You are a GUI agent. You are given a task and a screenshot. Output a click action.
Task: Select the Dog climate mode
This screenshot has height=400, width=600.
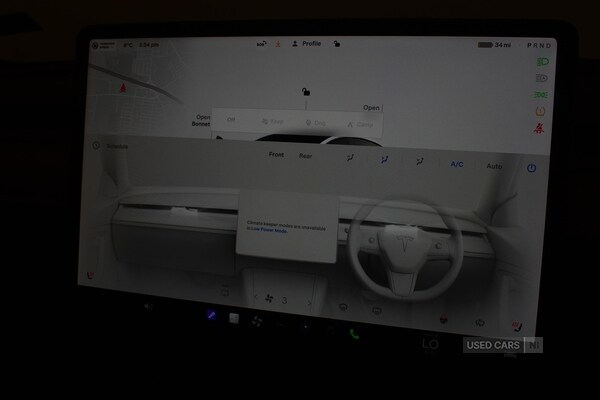coord(315,123)
